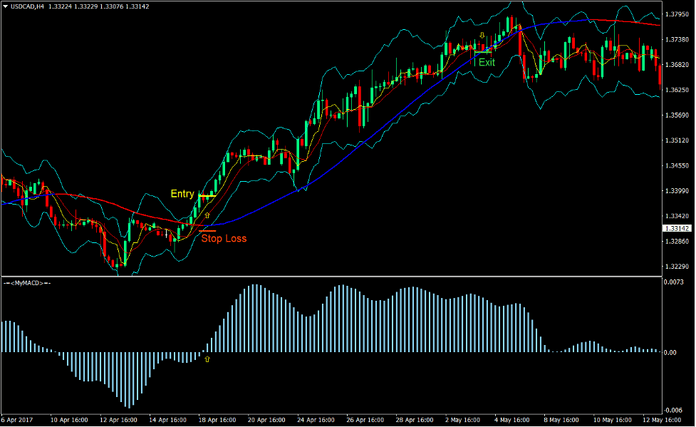Click the yellow Entry level line
The height and width of the screenshot is (427, 696).
pyautogui.click(x=207, y=196)
